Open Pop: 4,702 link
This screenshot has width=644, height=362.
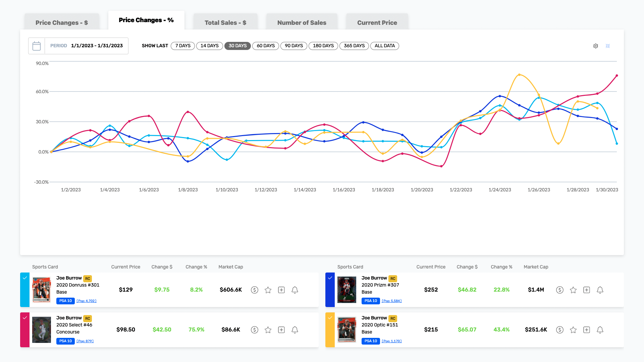coord(87,301)
